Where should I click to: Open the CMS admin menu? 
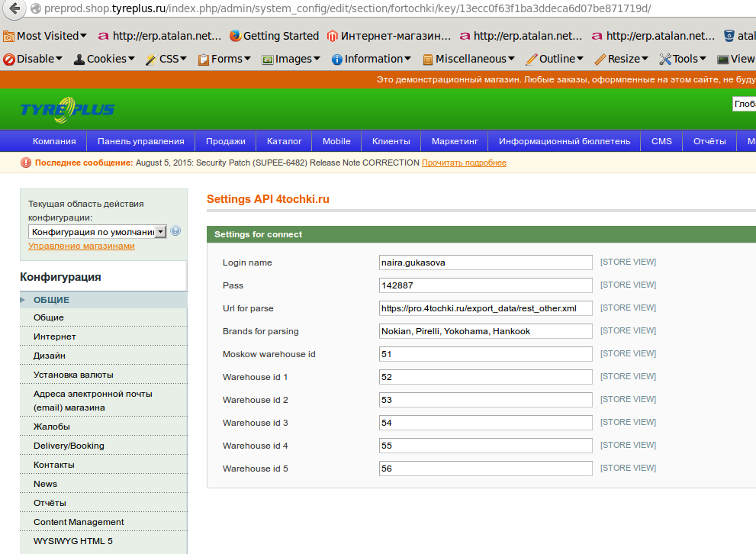click(x=661, y=141)
